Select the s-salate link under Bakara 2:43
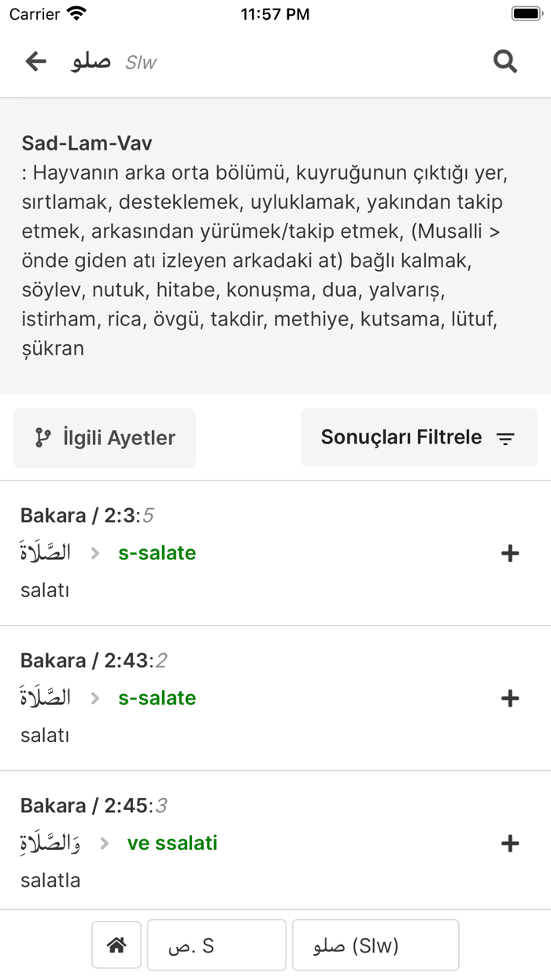551x980 pixels. [157, 698]
